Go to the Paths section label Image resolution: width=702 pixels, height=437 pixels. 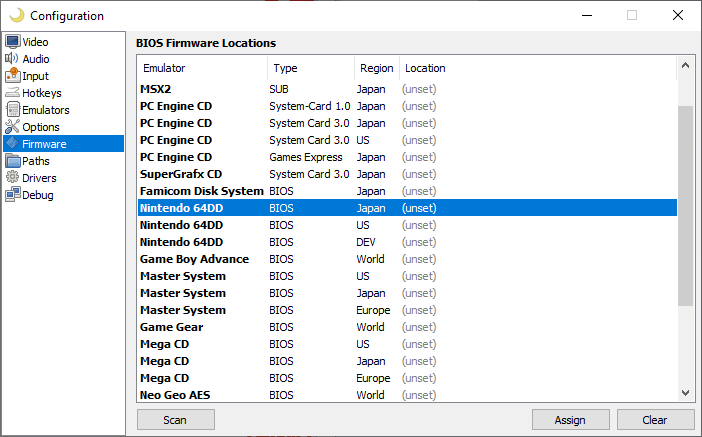pyautogui.click(x=36, y=161)
